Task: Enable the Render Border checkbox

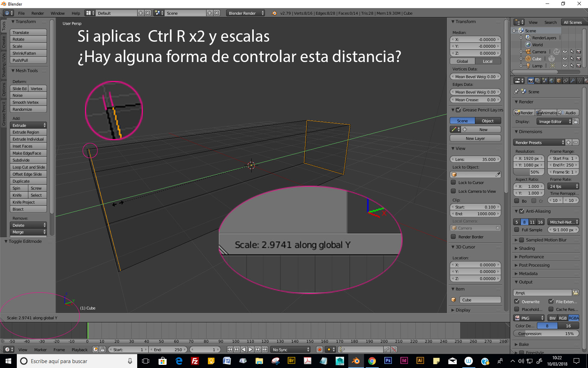Action: tap(453, 237)
